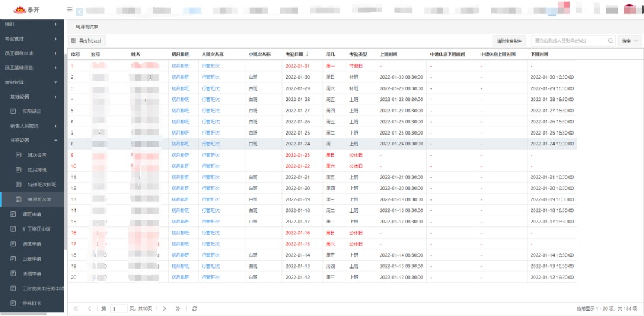This screenshot has width=644, height=316.
Task: Jump to last page arrow
Action: pos(178,308)
